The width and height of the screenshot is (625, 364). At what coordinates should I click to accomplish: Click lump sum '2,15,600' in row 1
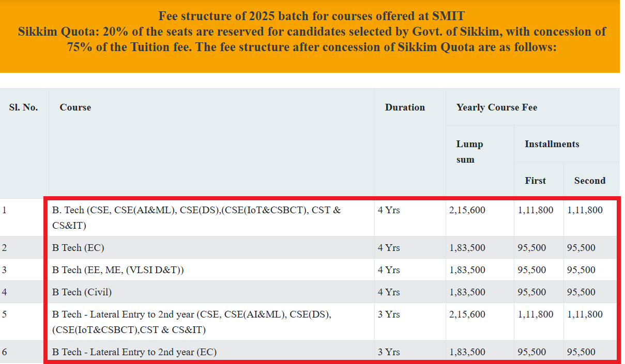coord(467,210)
